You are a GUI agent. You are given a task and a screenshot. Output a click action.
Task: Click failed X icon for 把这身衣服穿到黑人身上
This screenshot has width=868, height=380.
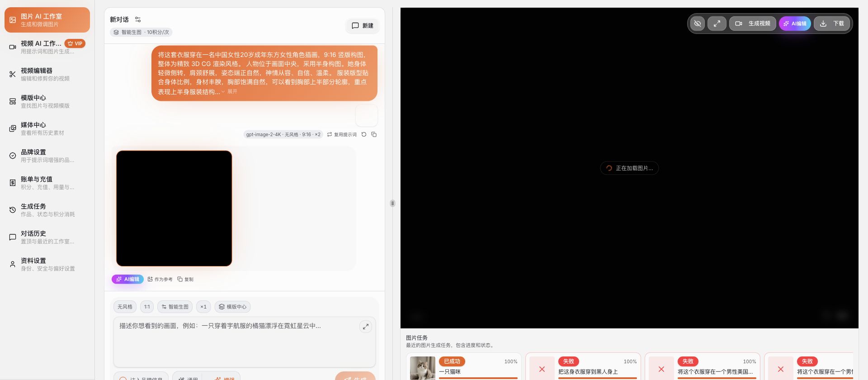point(542,369)
